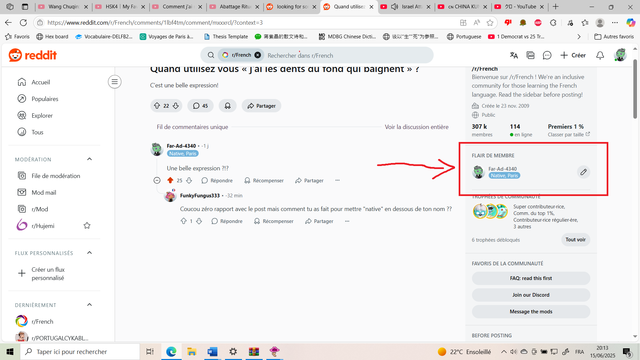Collapse the Far-Ad-4340 comment thread
The image size is (640, 360).
157,180
